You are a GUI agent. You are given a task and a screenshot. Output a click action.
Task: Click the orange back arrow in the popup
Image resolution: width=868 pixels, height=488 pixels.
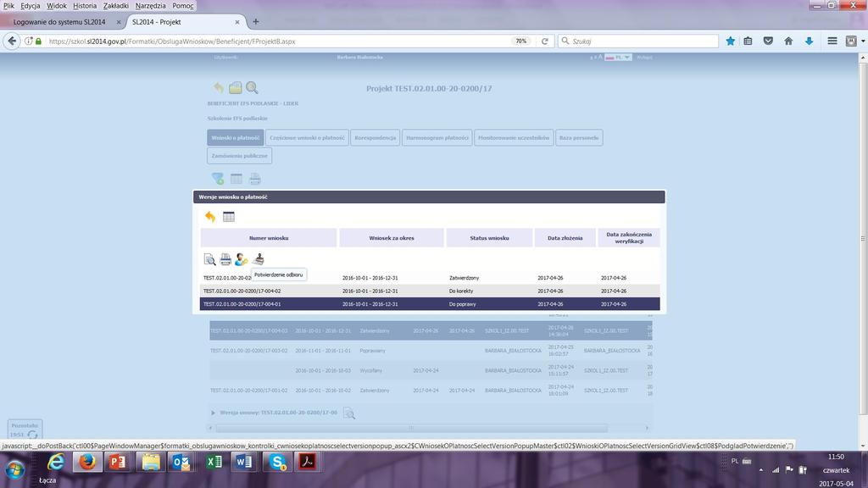[x=210, y=217]
